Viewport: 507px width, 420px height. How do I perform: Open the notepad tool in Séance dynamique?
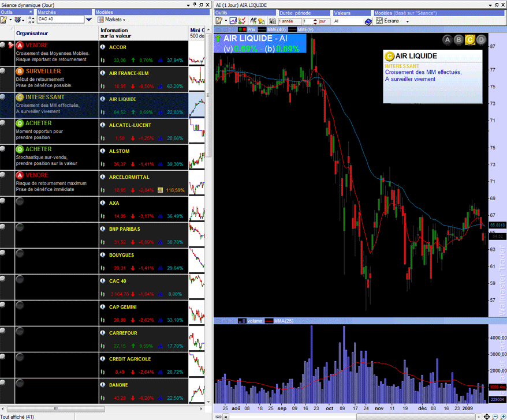pyautogui.click(x=4, y=20)
